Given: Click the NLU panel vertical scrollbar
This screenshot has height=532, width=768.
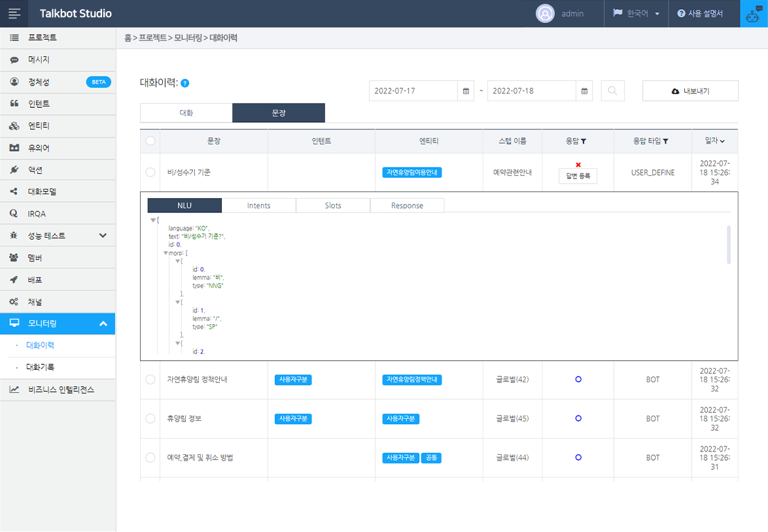Looking at the screenshot, I should [729, 245].
